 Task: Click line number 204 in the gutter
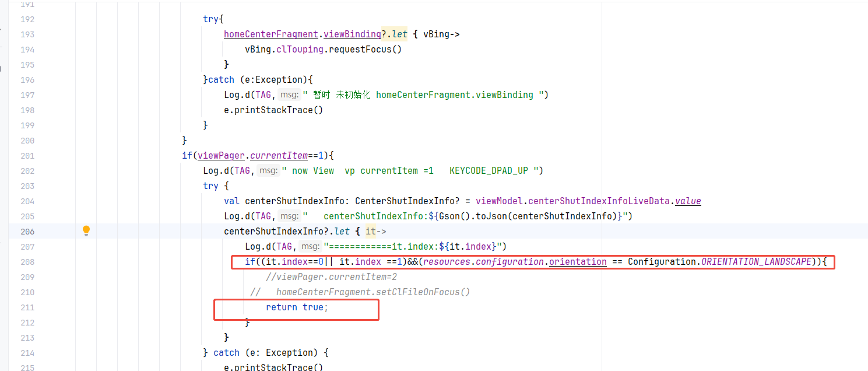pos(27,201)
